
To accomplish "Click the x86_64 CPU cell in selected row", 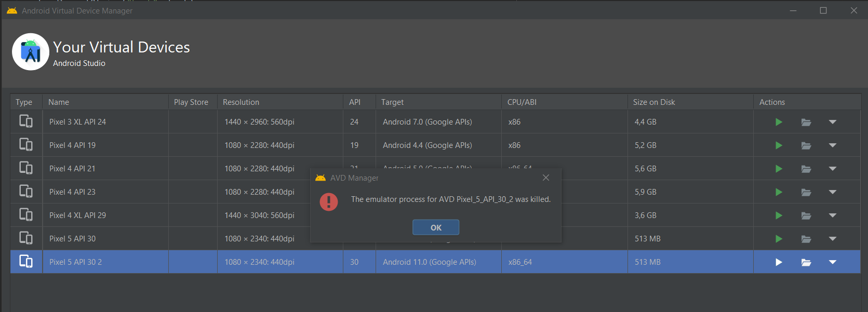I will tap(565, 262).
